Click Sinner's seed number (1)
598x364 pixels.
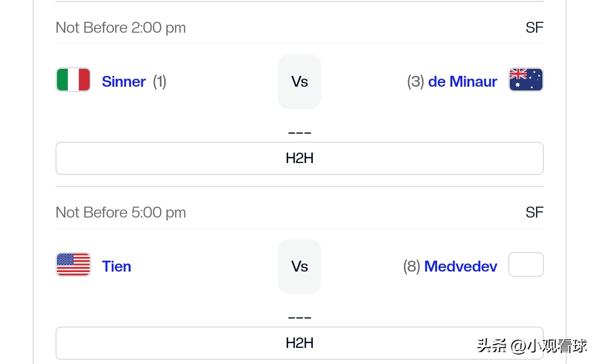pyautogui.click(x=159, y=82)
